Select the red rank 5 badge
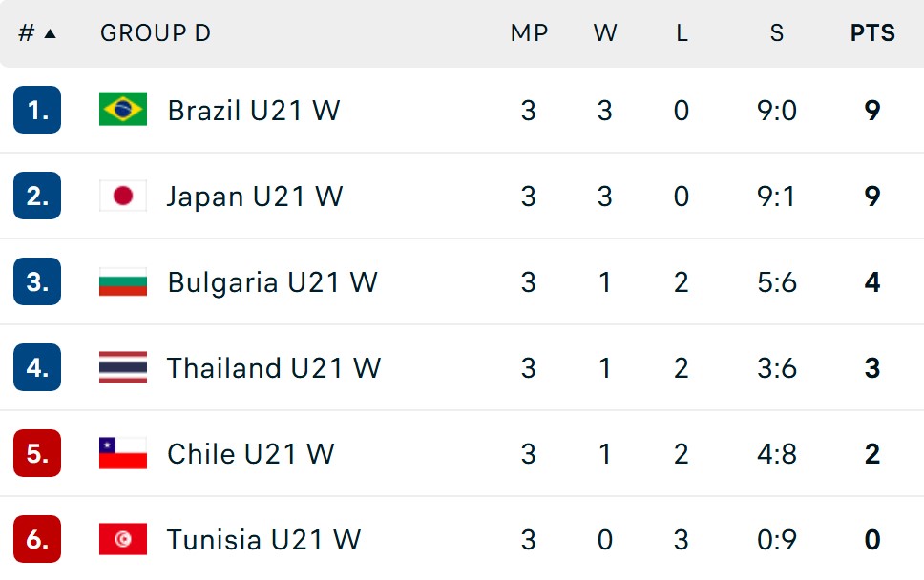 (37, 453)
